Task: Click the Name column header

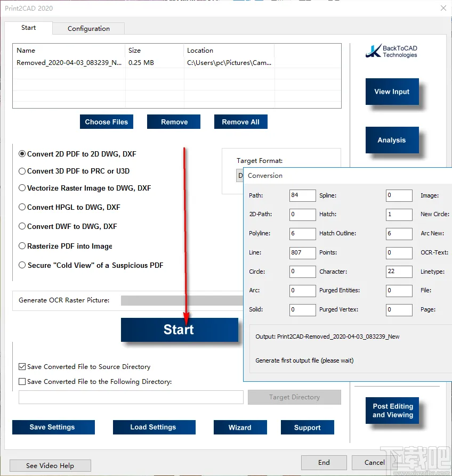Action: (69, 51)
